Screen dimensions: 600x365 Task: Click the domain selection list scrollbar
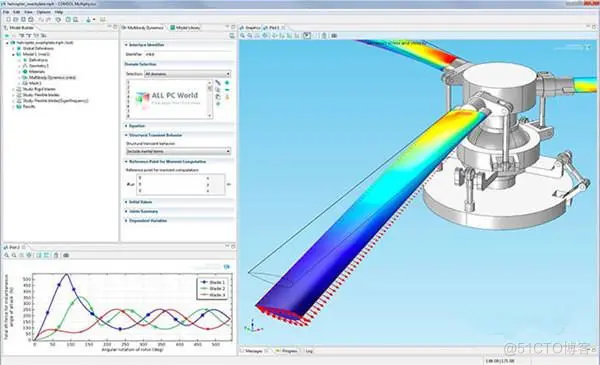coord(209,99)
